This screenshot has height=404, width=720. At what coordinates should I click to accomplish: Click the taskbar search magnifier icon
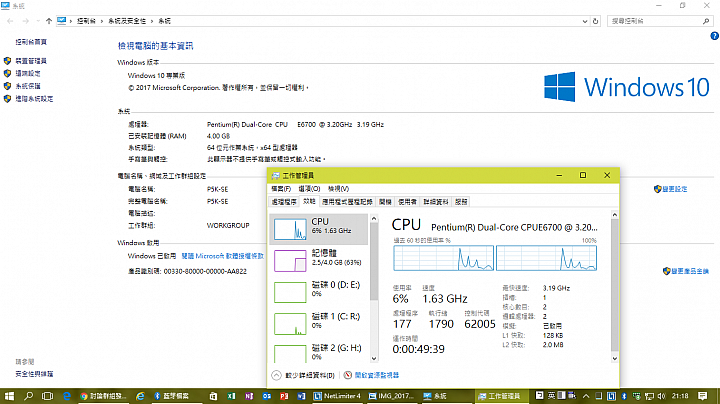pos(28,396)
